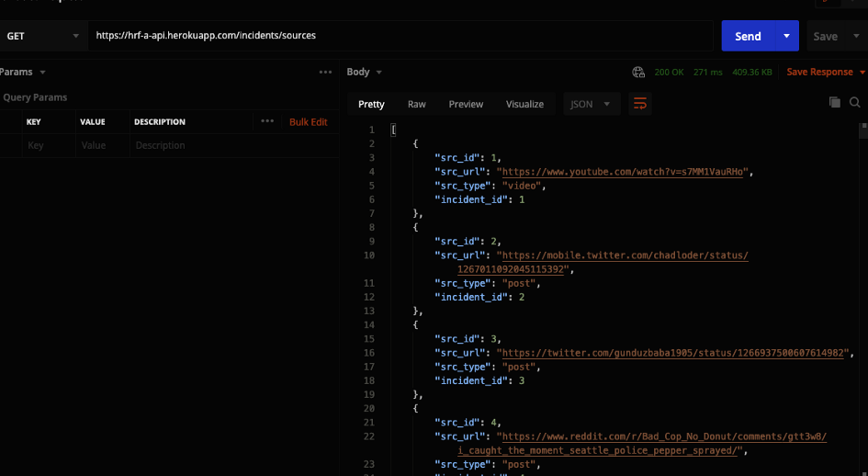Switch to Preview tab
The width and height of the screenshot is (868, 476).
466,104
